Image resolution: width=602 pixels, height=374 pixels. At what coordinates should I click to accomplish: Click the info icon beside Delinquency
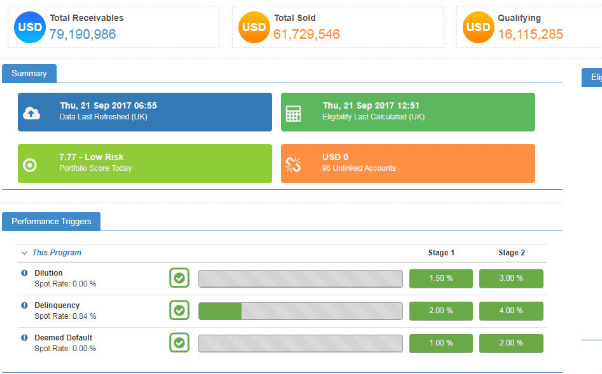coord(24,305)
